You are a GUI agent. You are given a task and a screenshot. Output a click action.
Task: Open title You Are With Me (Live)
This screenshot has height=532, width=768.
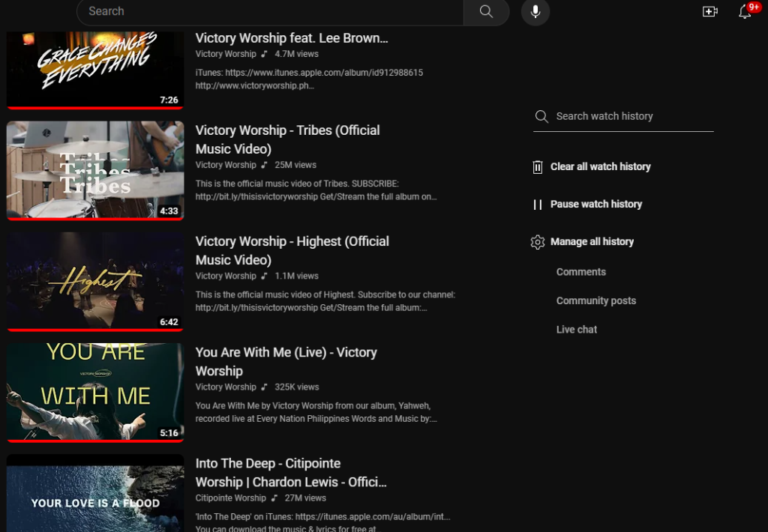[x=286, y=362]
